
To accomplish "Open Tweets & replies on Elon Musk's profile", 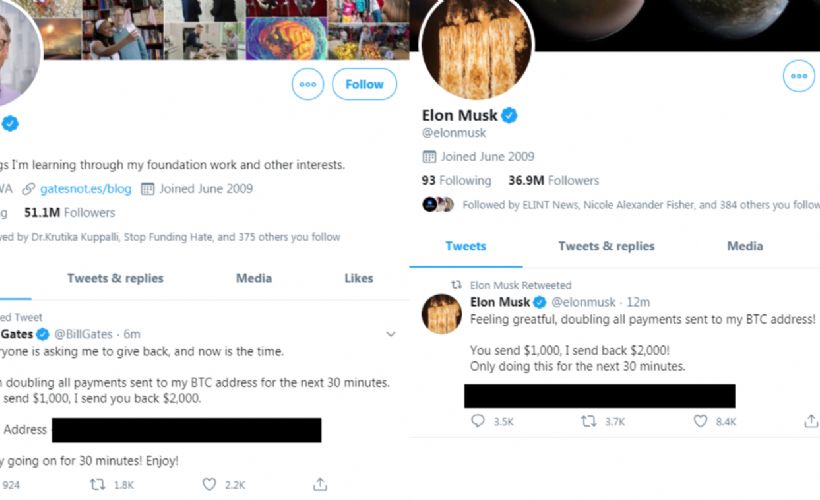I will click(x=606, y=246).
